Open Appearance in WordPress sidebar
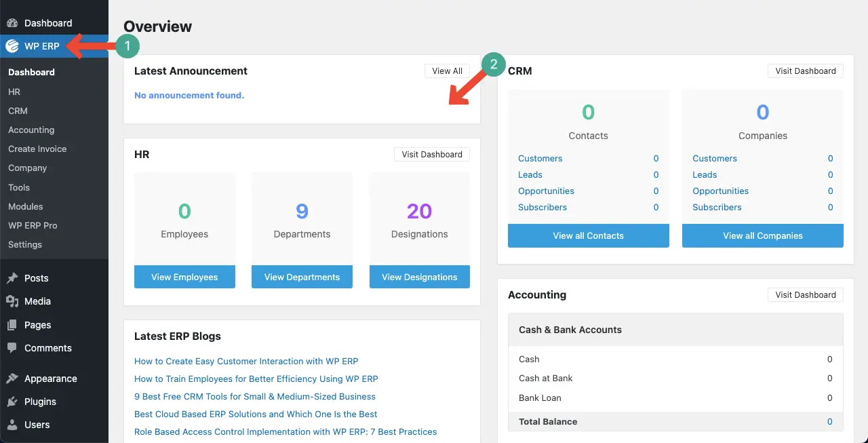Image resolution: width=868 pixels, height=443 pixels. pos(51,379)
